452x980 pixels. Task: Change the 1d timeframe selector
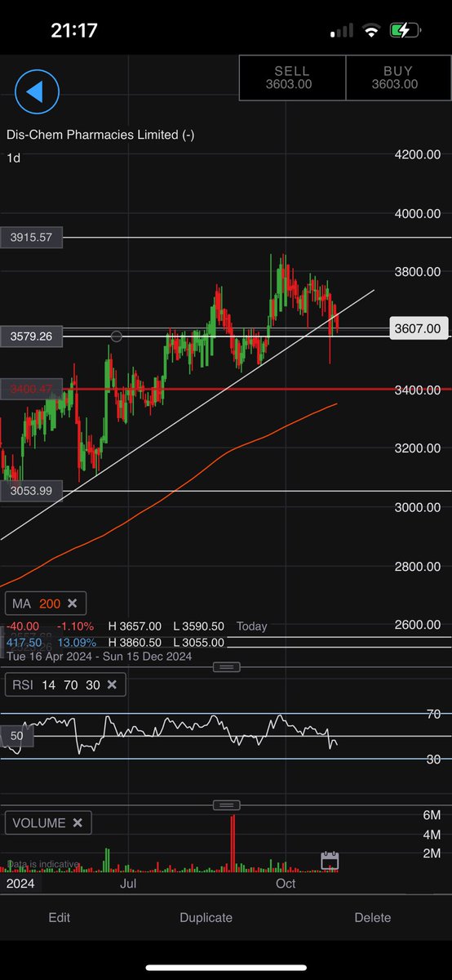tap(13, 158)
